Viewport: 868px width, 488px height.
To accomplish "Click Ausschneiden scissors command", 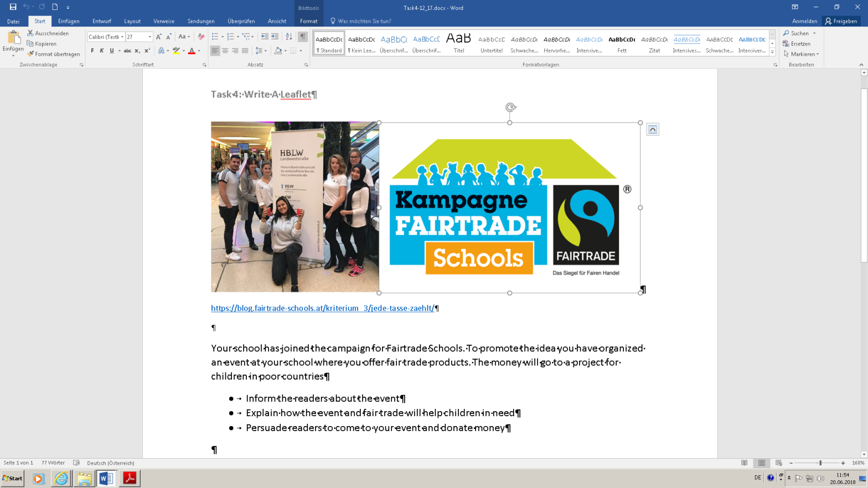I will pos(48,33).
